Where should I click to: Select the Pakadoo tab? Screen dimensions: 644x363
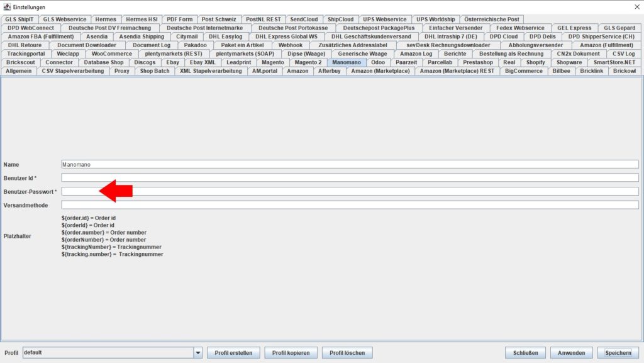[x=195, y=45]
